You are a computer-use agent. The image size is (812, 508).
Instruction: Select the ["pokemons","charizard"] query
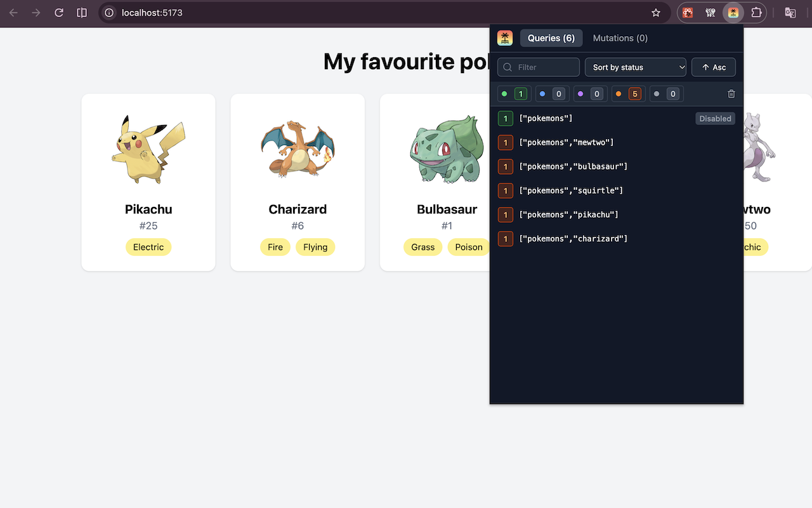(617, 239)
